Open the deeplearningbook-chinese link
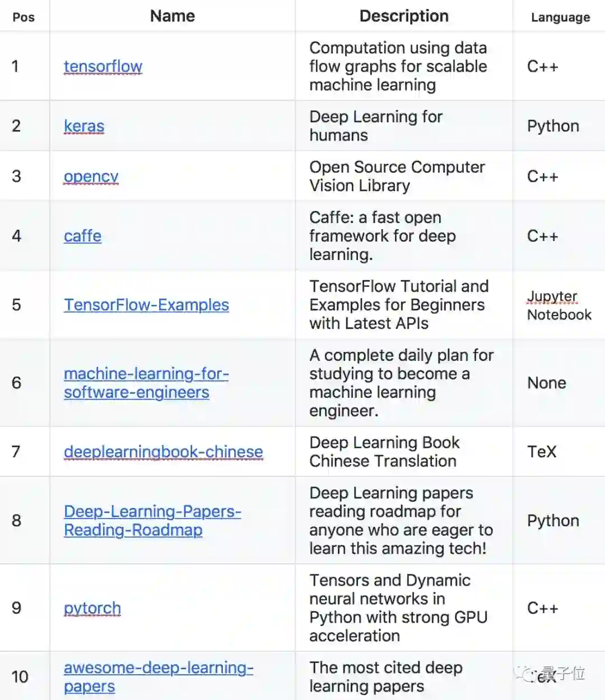This screenshot has height=700, width=605. pos(163,452)
